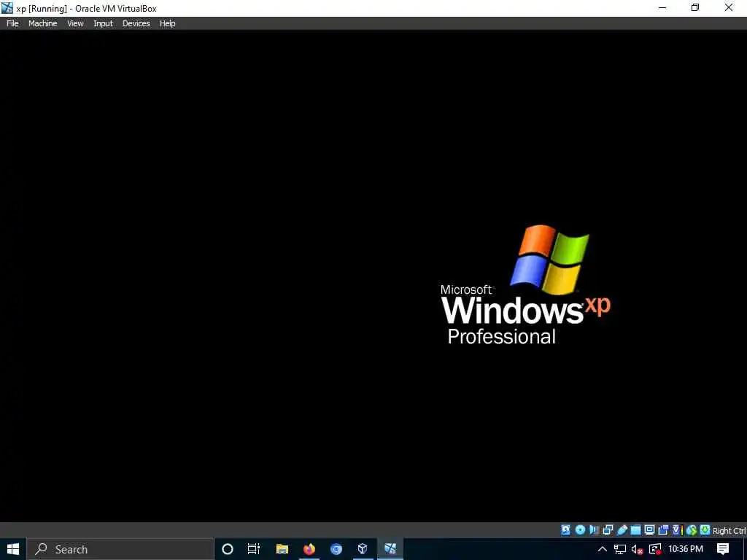Open the Input menu

coord(104,23)
